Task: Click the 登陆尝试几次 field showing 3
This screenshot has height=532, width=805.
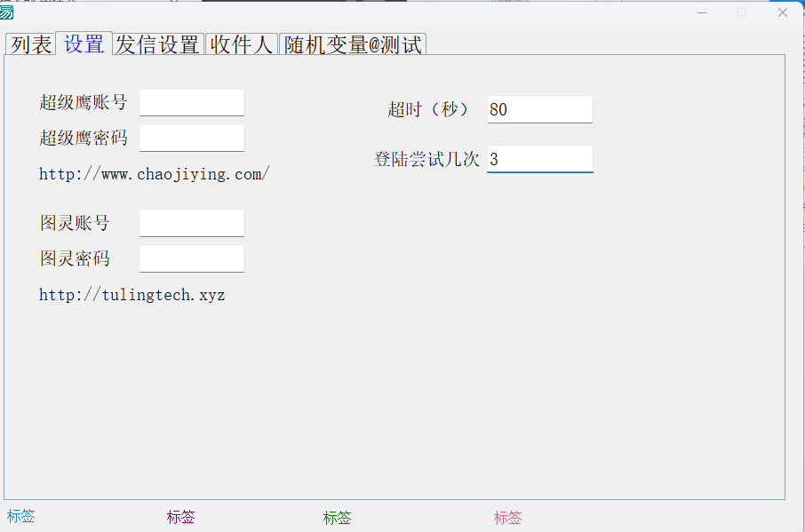Action: tap(540, 159)
